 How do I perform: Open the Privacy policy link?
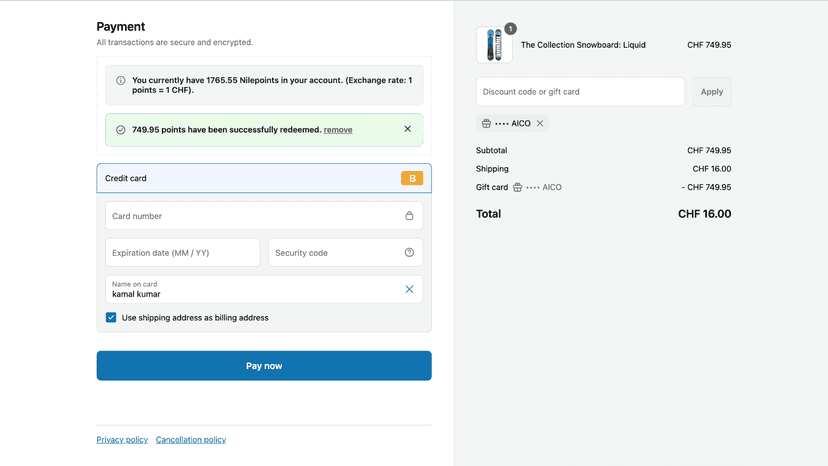coord(122,440)
